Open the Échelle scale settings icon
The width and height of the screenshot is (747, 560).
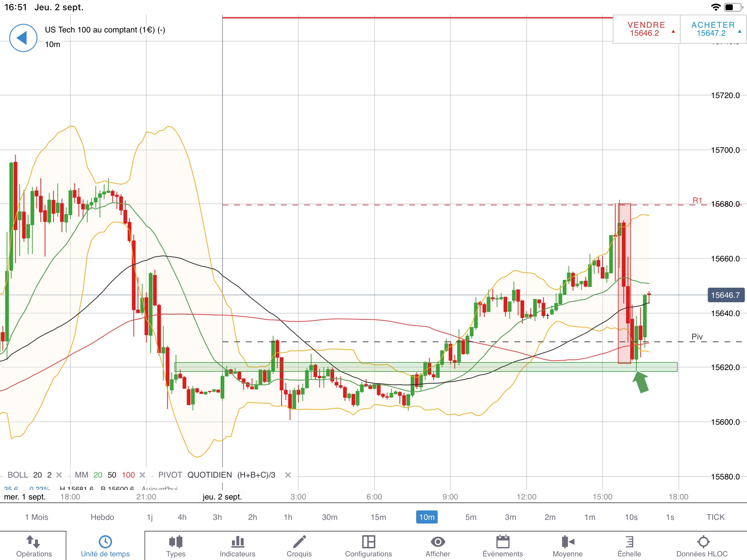(629, 542)
